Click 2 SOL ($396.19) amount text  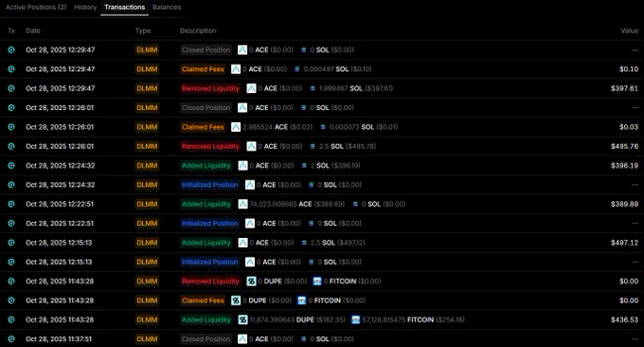click(335, 166)
